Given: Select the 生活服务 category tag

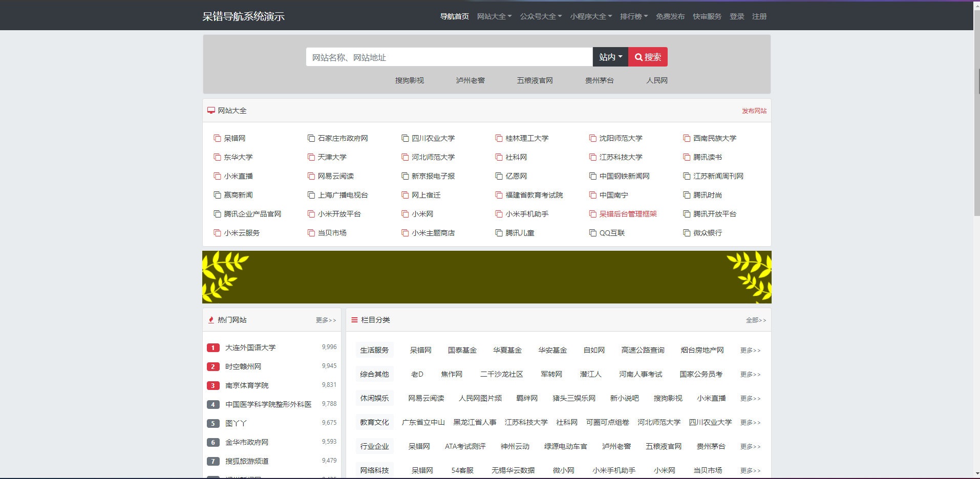Looking at the screenshot, I should point(374,350).
